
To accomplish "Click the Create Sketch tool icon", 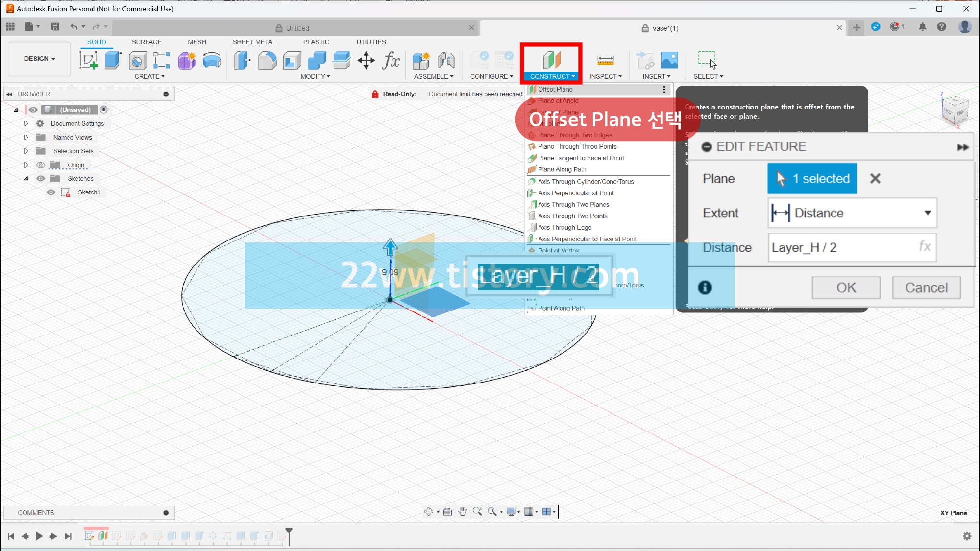I will pos(89,61).
